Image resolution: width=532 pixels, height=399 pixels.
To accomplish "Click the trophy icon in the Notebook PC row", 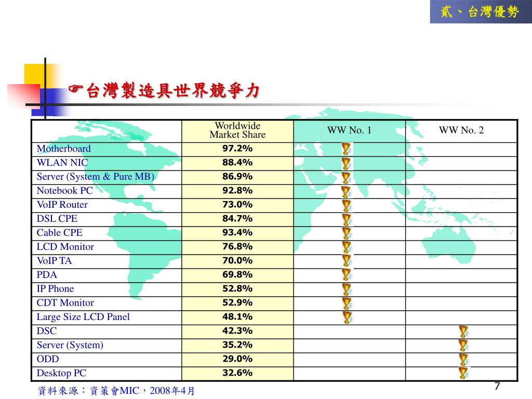I will coord(347,191).
